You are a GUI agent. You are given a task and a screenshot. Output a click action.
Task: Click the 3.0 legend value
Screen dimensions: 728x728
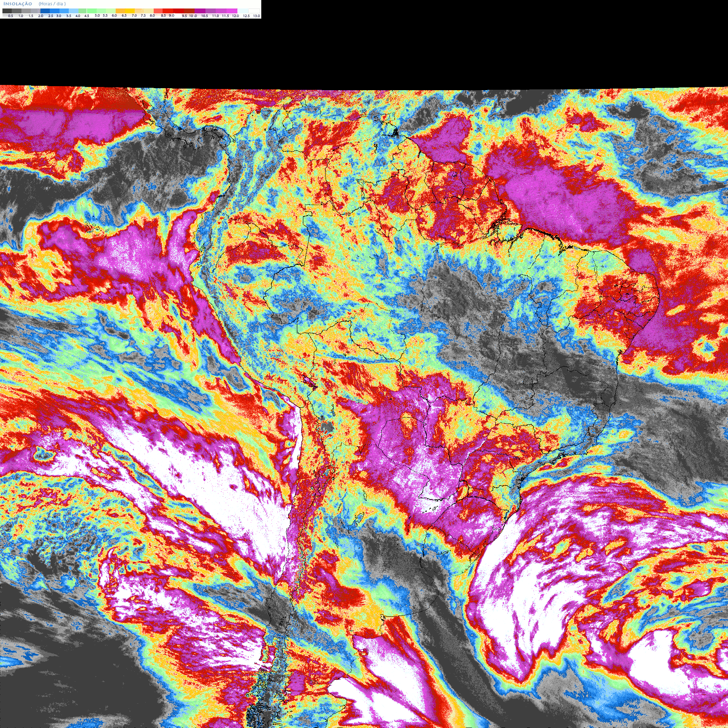click(x=59, y=16)
